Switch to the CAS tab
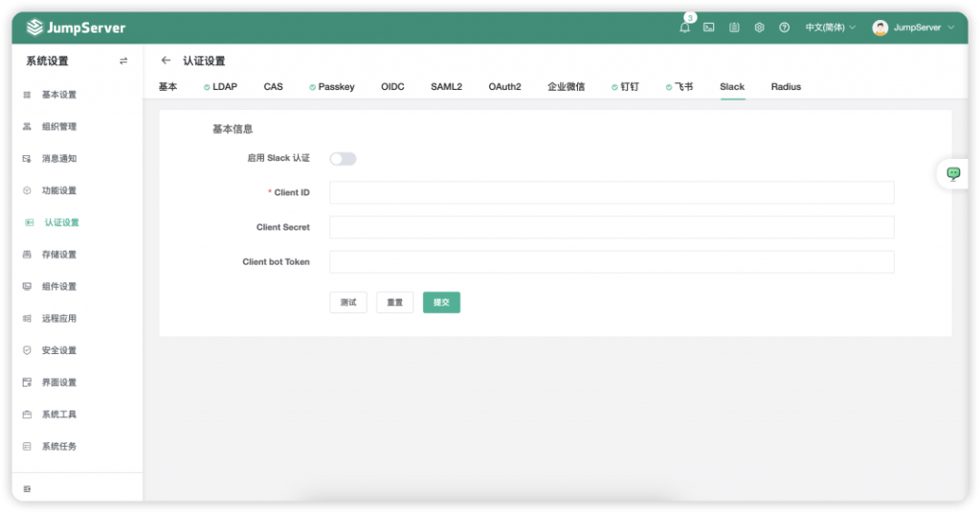The image size is (980, 513). click(x=273, y=87)
